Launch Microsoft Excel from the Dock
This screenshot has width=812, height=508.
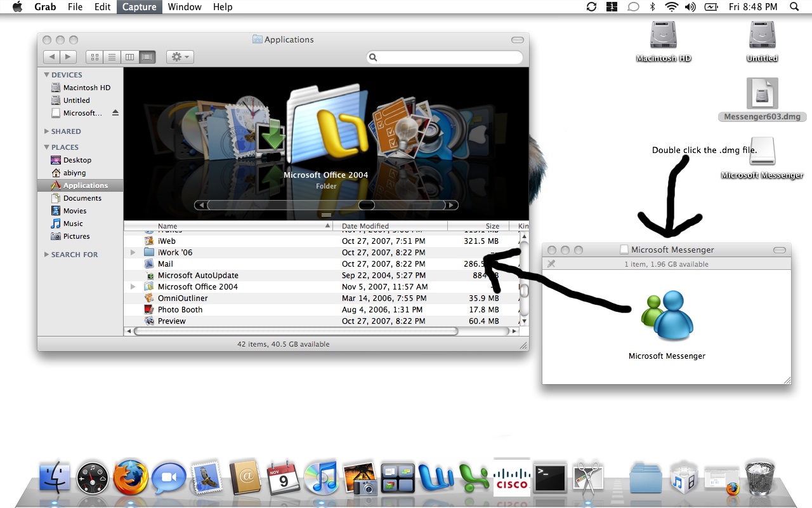tap(473, 478)
